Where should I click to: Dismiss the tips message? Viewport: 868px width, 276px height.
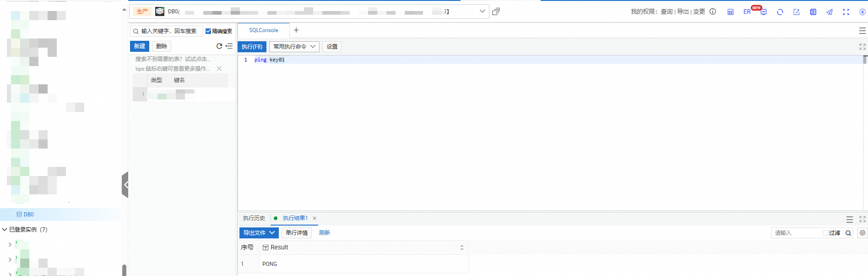[x=219, y=68]
